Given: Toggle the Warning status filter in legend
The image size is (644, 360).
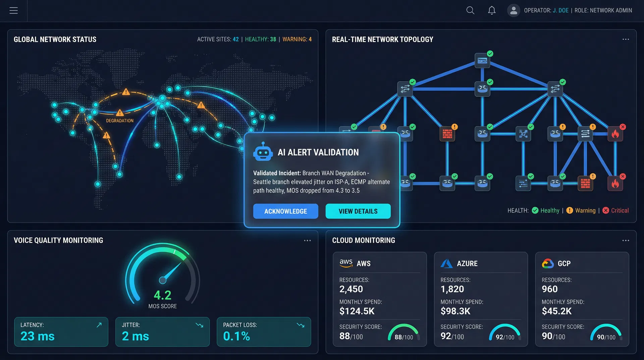Looking at the screenshot, I should click(x=581, y=211).
